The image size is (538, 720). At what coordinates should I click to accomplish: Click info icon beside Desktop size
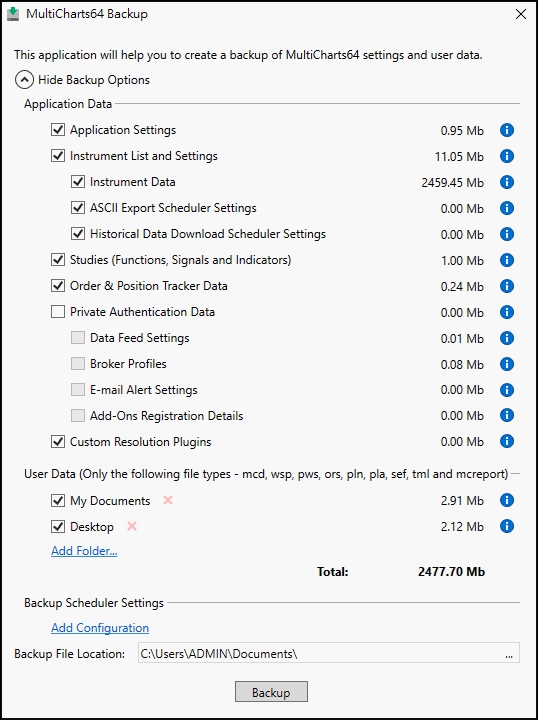(506, 526)
